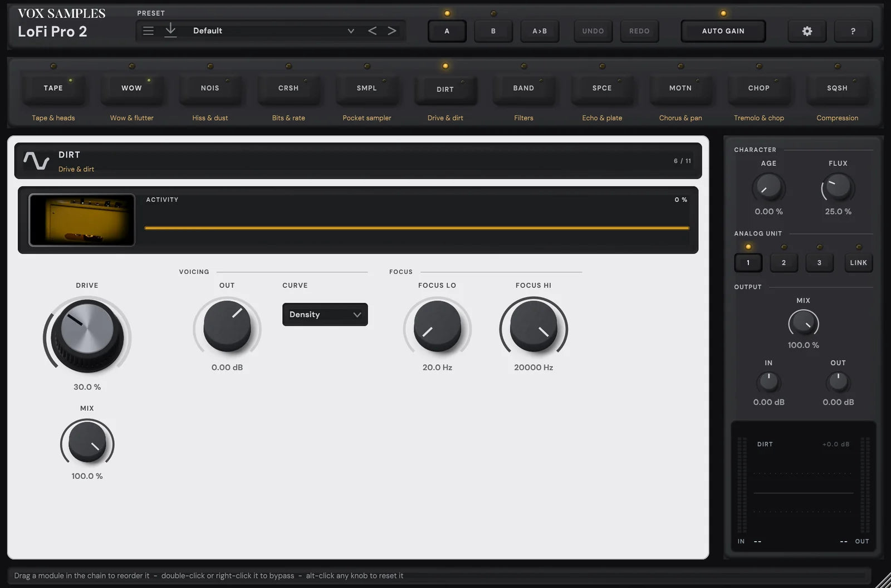Expand the Default preset dropdown chevron
This screenshot has height=588, width=891.
[351, 31]
